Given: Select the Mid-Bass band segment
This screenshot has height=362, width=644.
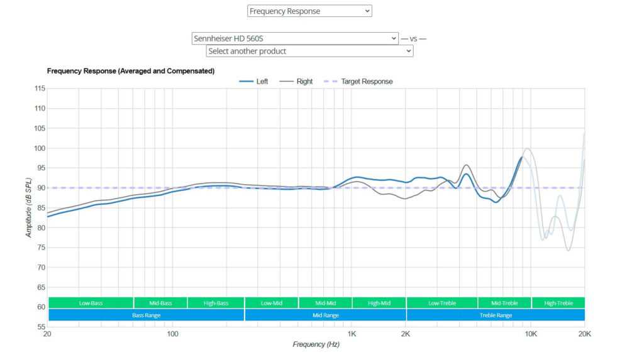Looking at the screenshot, I should tap(160, 303).
